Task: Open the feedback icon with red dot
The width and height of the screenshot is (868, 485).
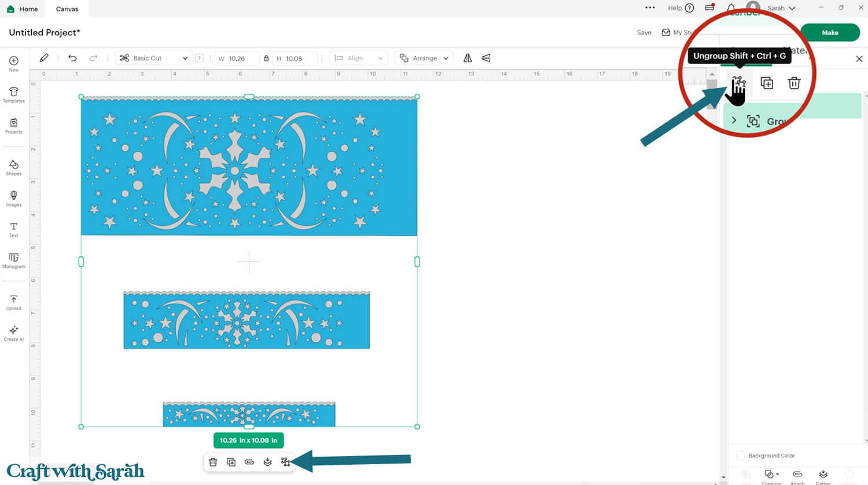Action: pos(709,8)
